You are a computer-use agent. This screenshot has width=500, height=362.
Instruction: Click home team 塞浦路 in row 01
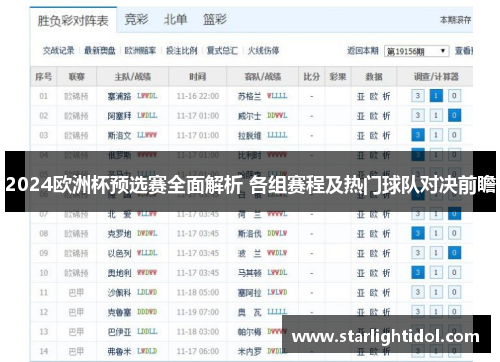coord(119,97)
